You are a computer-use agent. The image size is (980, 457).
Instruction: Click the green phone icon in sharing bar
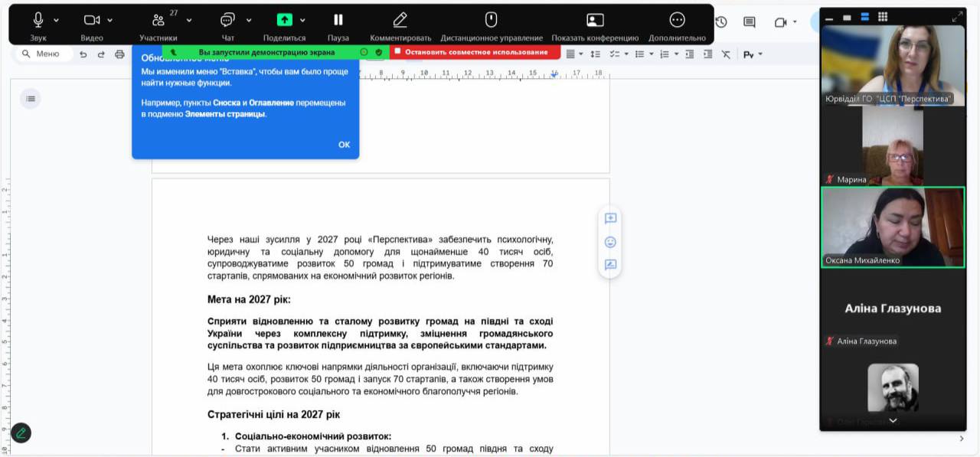pos(173,52)
